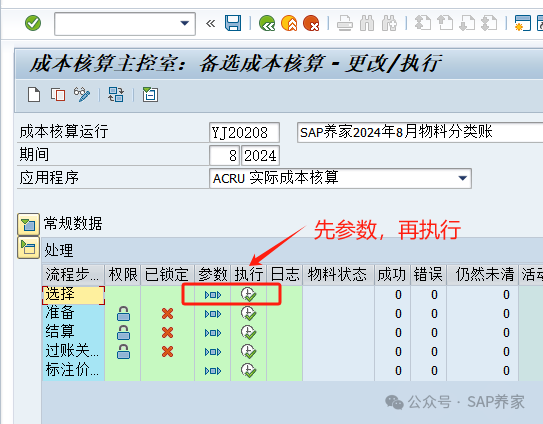Click the description field SAP养家2024年8月物料分类账
543x424 pixels.
(420, 132)
